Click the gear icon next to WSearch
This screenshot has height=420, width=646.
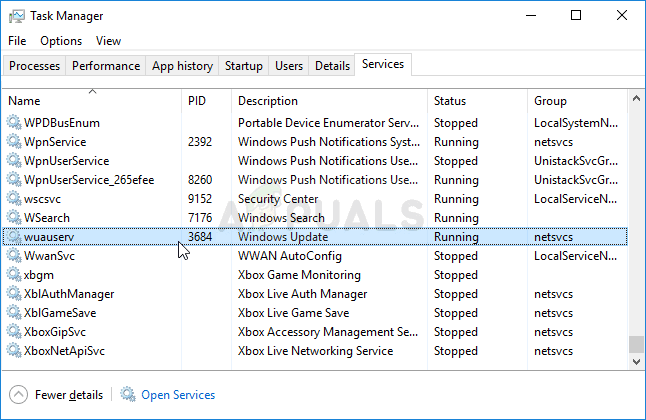pos(14,218)
